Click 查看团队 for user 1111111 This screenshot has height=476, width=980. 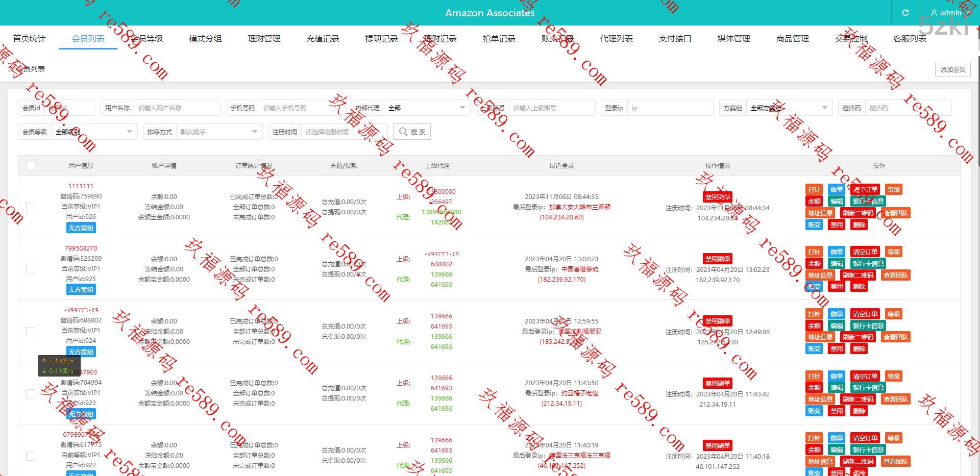click(x=896, y=213)
